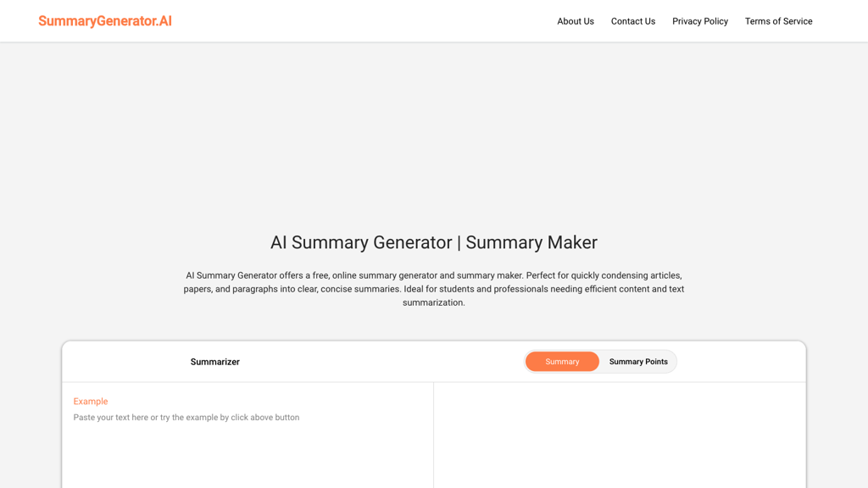Open the About Us page
This screenshot has height=488, width=868.
click(576, 21)
